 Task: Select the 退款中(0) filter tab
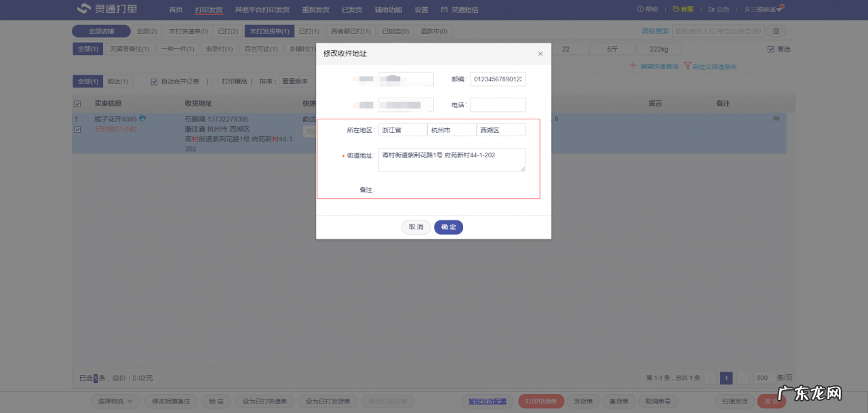tap(433, 31)
